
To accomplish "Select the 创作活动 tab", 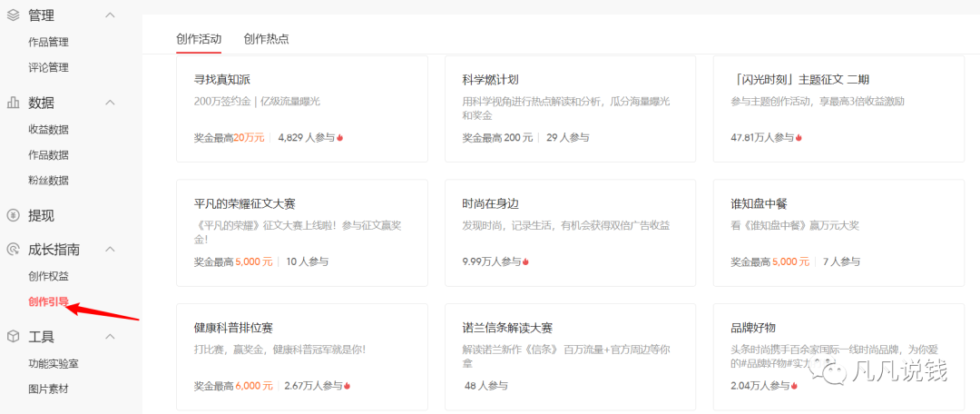I will (x=199, y=39).
